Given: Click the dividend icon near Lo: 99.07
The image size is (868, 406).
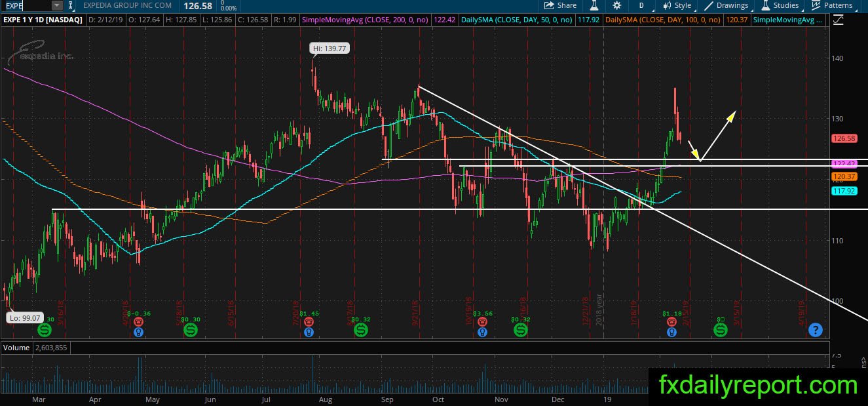Looking at the screenshot, I should 44,330.
